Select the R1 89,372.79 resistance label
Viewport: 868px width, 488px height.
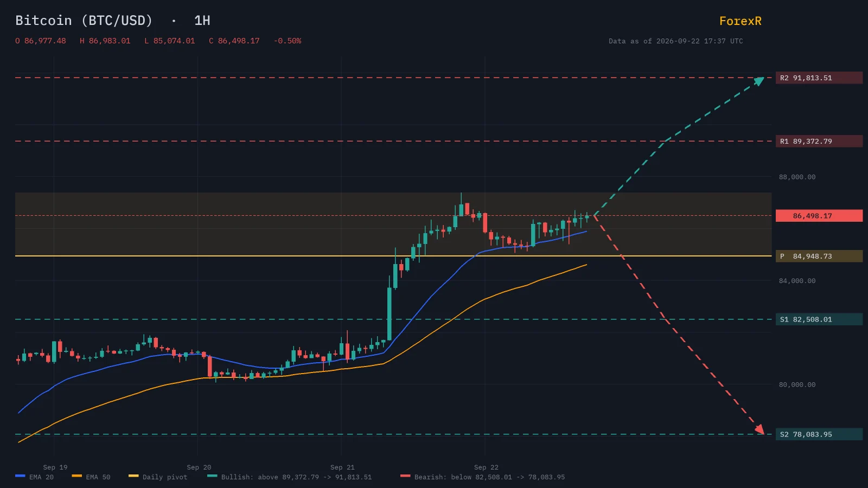coord(819,141)
